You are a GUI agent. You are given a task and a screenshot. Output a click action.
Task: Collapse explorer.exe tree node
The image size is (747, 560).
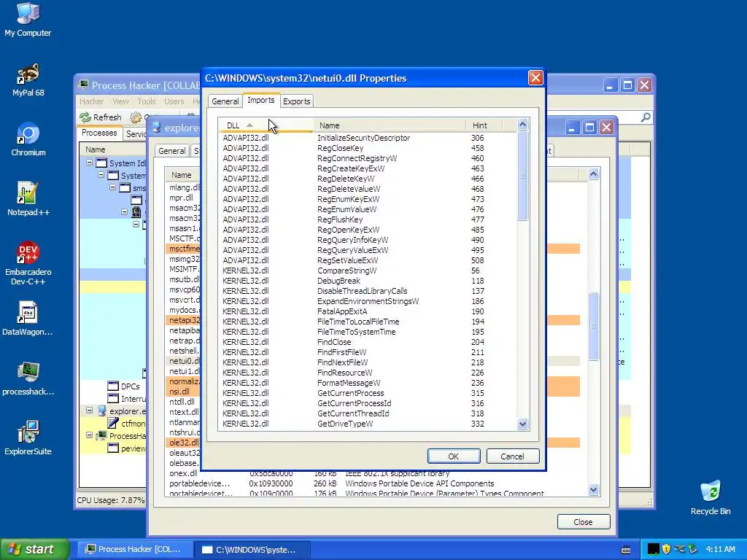pyautogui.click(x=89, y=411)
